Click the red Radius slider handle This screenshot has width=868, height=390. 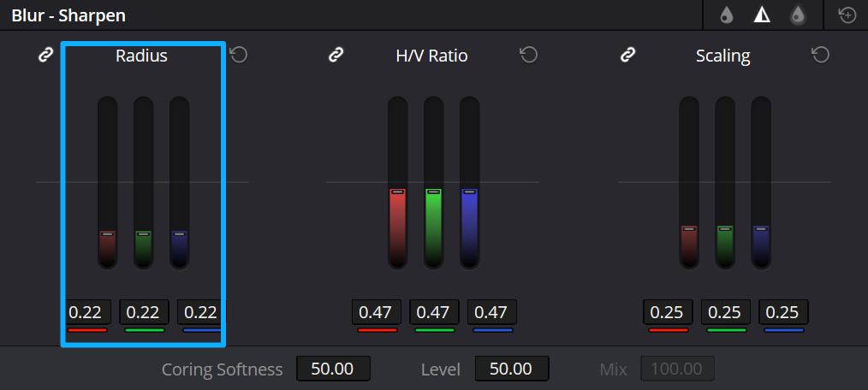point(107,234)
